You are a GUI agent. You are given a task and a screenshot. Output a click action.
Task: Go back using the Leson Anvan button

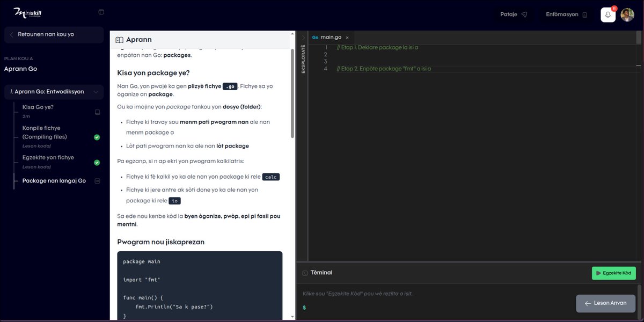[605, 303]
